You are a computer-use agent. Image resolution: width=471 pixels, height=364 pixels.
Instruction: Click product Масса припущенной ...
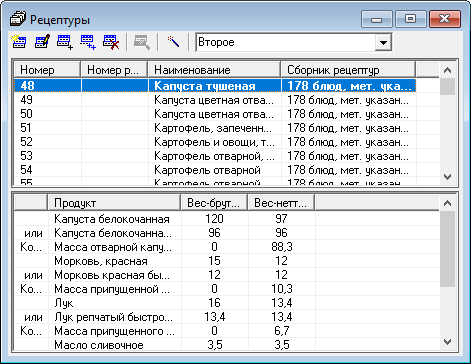112,289
